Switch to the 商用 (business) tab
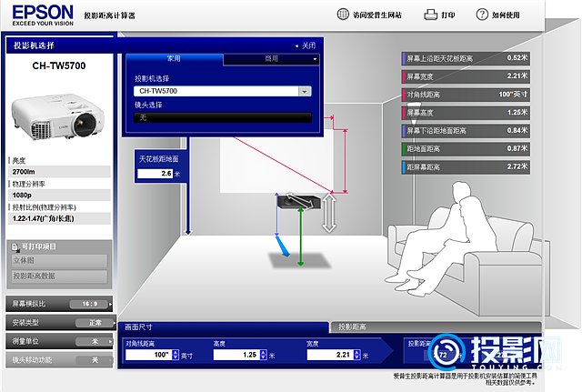The width and height of the screenshot is (582, 392). [272, 58]
